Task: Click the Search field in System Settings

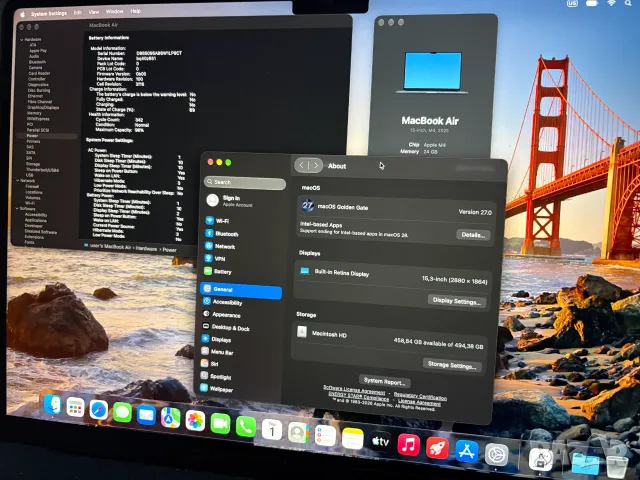Action: coord(245,183)
